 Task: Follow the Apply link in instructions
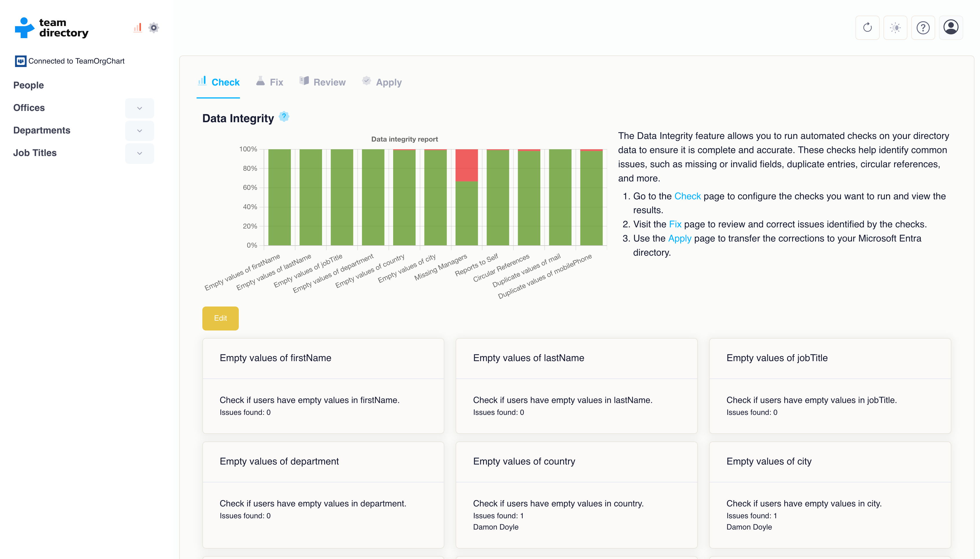coord(680,238)
